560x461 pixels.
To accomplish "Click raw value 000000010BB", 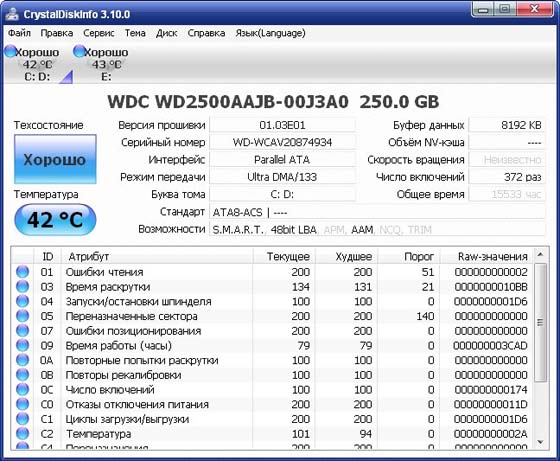I will [491, 287].
